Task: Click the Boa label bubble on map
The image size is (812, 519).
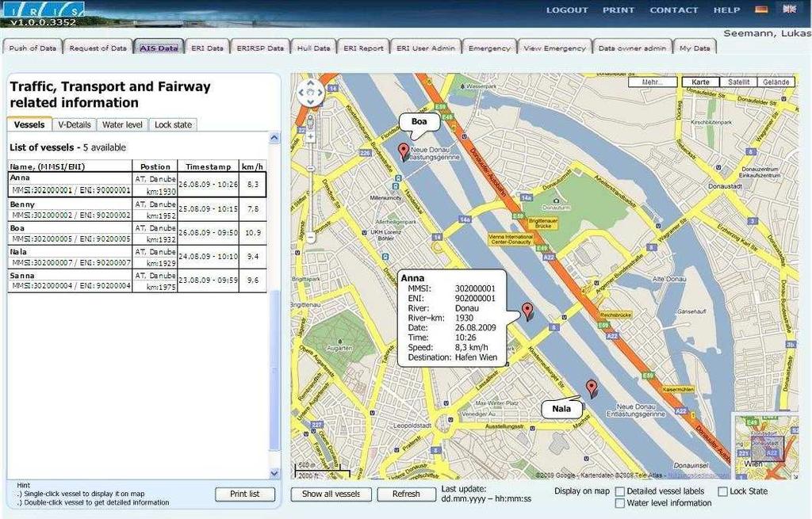Action: 419,122
